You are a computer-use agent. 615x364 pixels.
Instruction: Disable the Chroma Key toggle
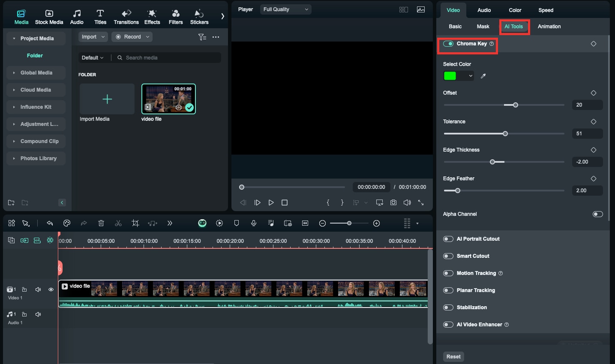pyautogui.click(x=448, y=44)
